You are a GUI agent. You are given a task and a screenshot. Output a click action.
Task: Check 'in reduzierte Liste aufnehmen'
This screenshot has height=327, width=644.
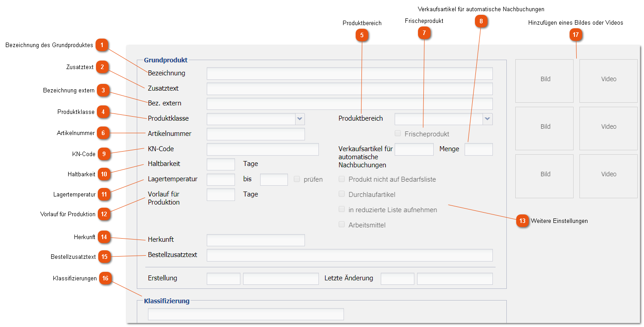click(341, 209)
